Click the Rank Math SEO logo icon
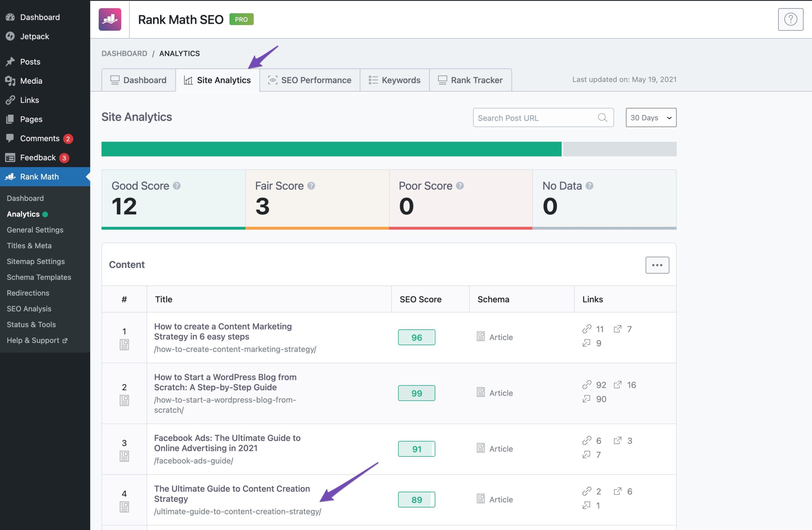This screenshot has width=812, height=530. [110, 19]
